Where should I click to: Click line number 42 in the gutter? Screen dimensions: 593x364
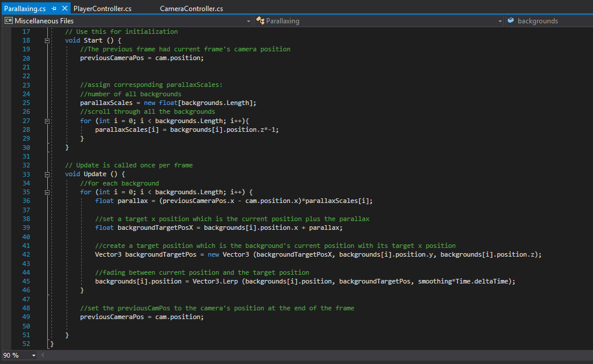point(26,254)
